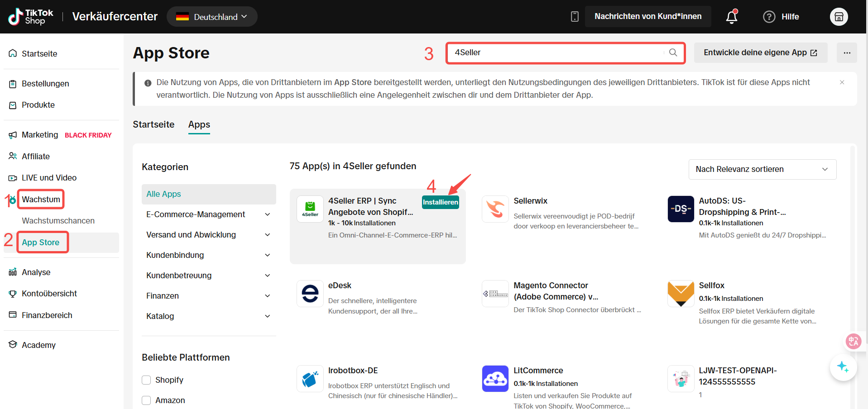The height and width of the screenshot is (409, 868).
Task: Click Entwickle deine eigene App button
Action: click(760, 53)
